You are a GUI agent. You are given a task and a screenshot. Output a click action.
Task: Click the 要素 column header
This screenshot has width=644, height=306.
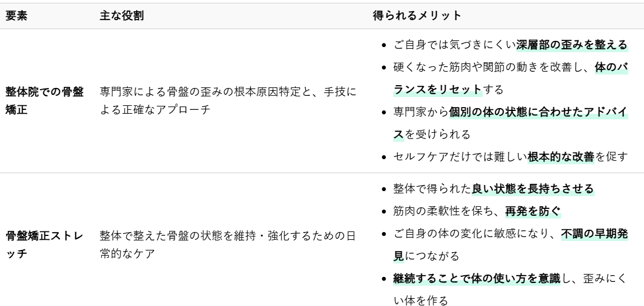[x=16, y=16]
